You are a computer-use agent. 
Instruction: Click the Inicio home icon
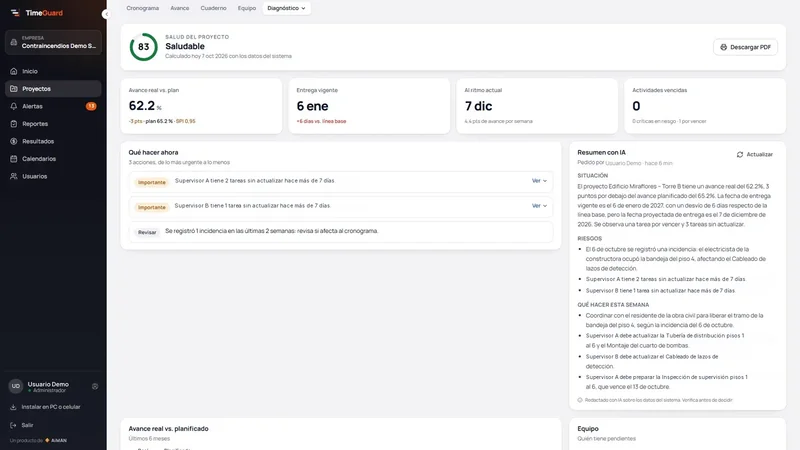(14, 71)
